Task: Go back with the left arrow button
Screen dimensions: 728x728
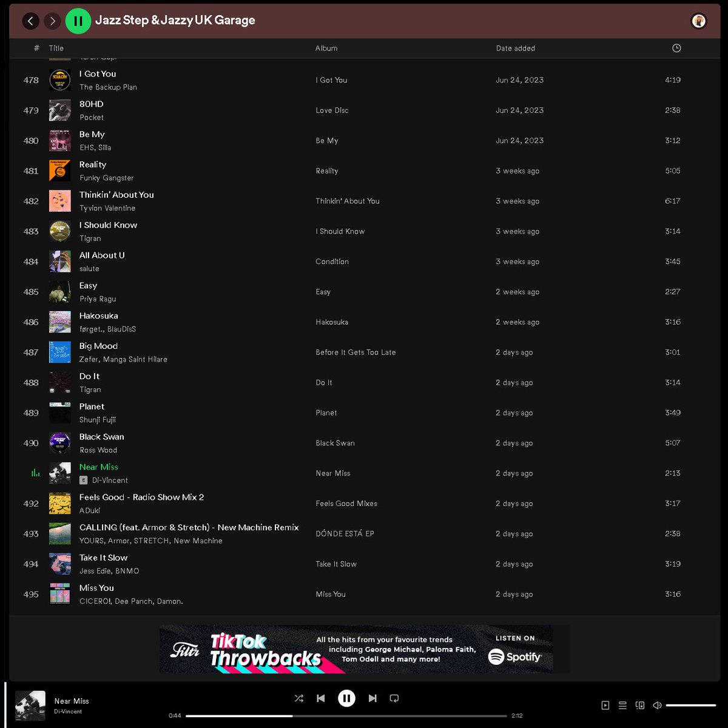Action: (30, 21)
